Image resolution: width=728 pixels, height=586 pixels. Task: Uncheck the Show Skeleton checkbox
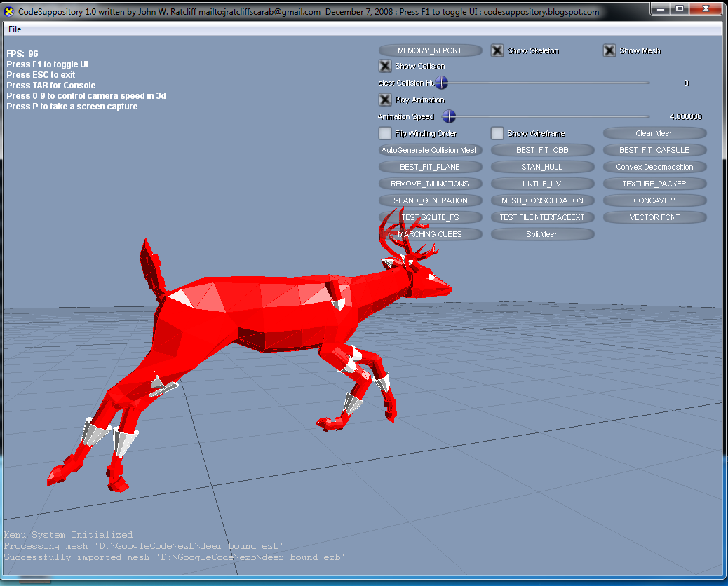497,50
